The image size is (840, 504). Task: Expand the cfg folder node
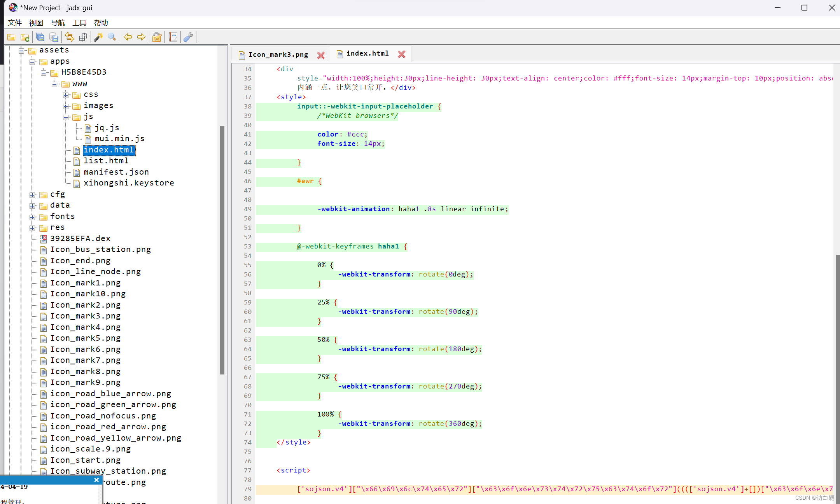[33, 195]
